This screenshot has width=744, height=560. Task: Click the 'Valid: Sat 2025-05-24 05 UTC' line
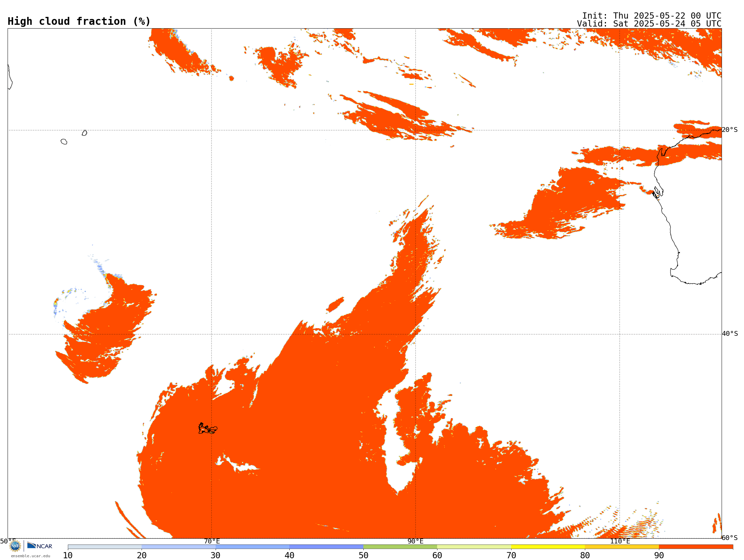[649, 24]
